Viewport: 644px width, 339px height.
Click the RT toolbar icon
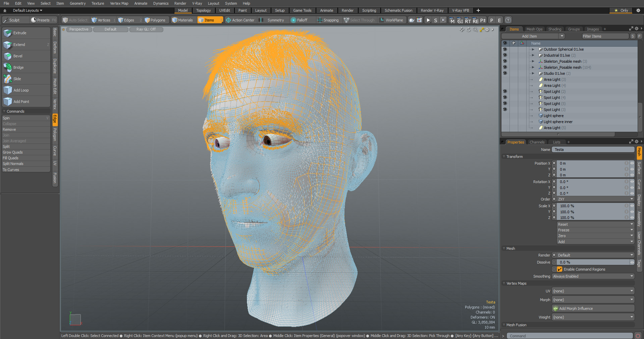(468, 20)
